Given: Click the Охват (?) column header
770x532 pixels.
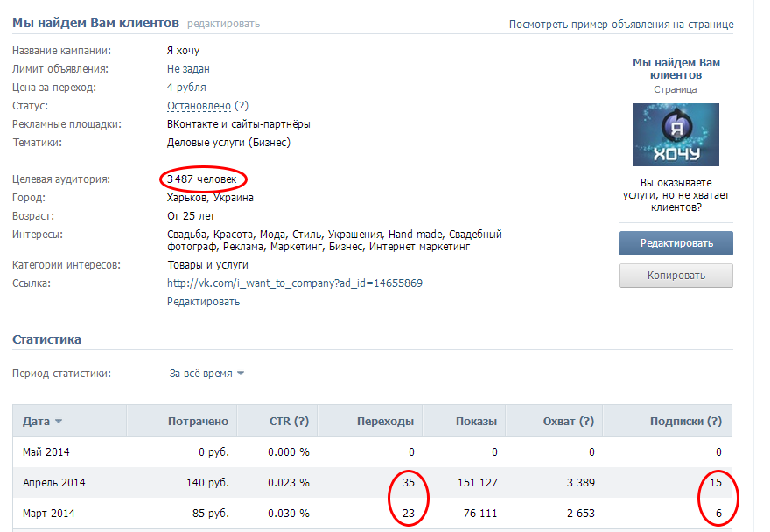Looking at the screenshot, I should point(568,422).
